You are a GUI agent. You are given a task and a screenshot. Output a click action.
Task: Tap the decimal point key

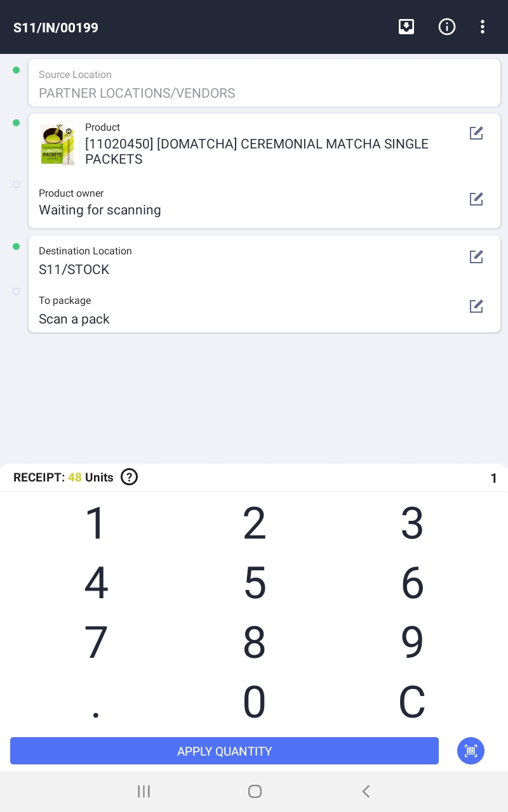pyautogui.click(x=96, y=702)
